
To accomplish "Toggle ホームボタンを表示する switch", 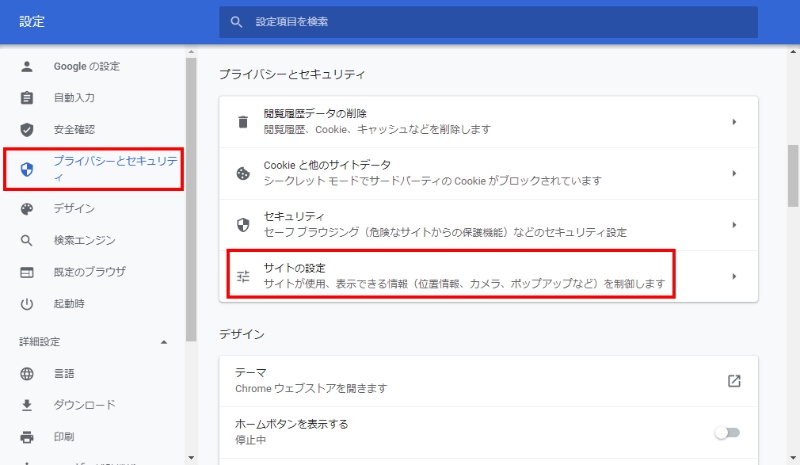I will [727, 432].
